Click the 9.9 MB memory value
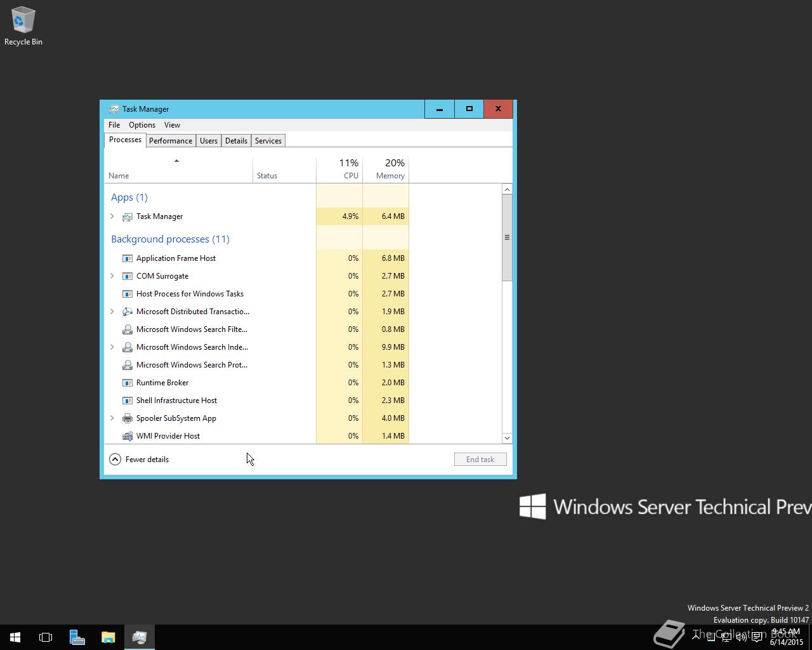The image size is (812, 650). coord(393,347)
